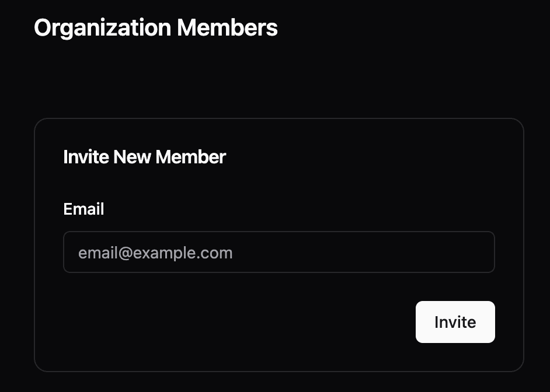Click the placeholder text email@example.com
This screenshot has width=550, height=392.
click(x=155, y=253)
